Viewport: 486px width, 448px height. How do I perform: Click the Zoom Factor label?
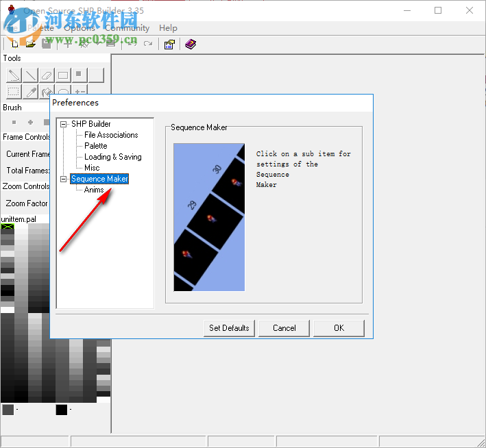pos(27,203)
